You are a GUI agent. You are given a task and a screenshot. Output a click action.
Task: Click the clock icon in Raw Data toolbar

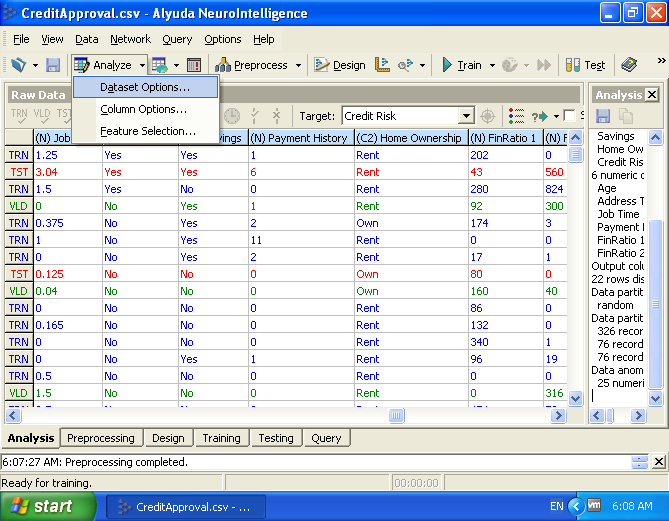[232, 116]
